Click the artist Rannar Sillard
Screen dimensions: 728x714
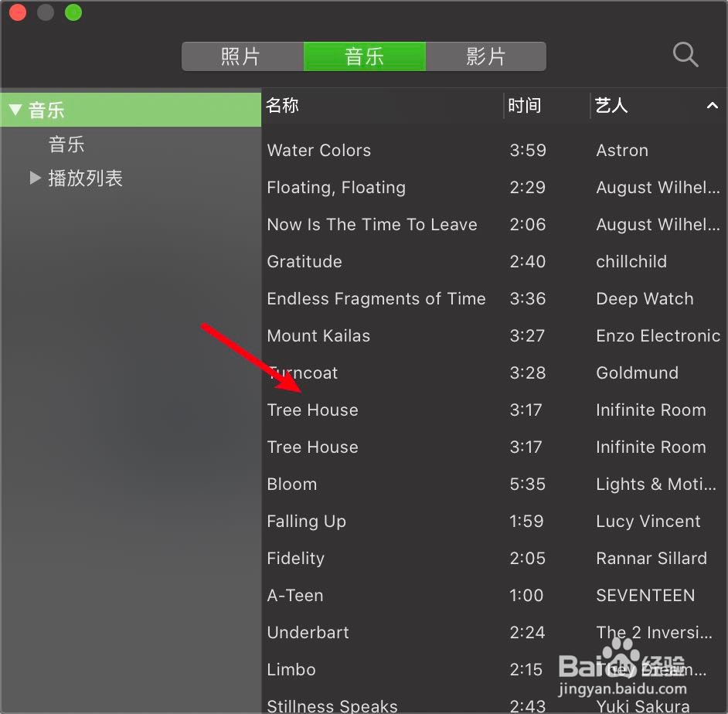pos(651,559)
